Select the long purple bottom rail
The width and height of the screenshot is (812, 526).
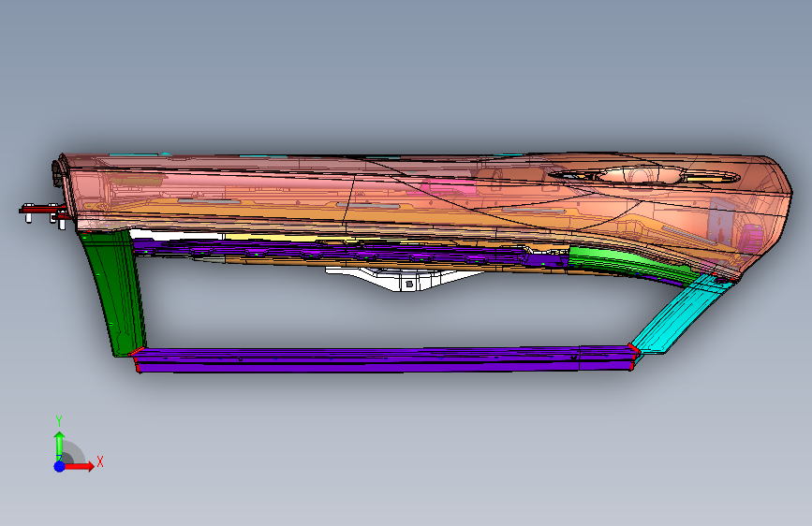tap(386, 359)
